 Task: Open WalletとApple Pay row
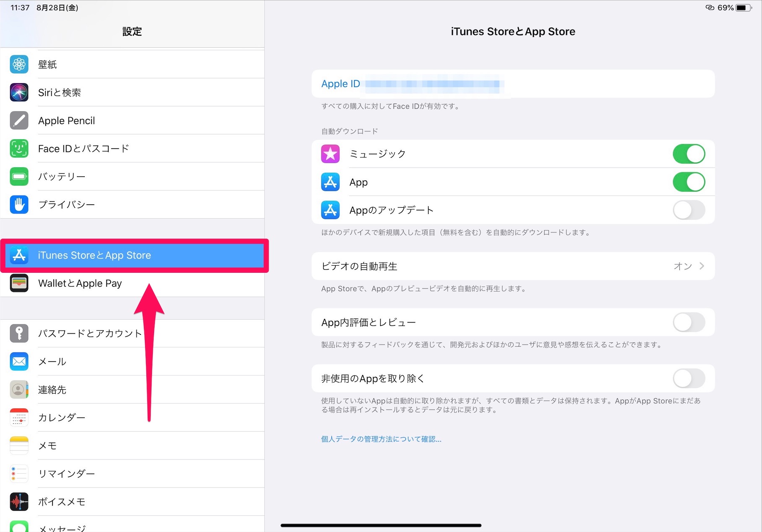coord(132,283)
